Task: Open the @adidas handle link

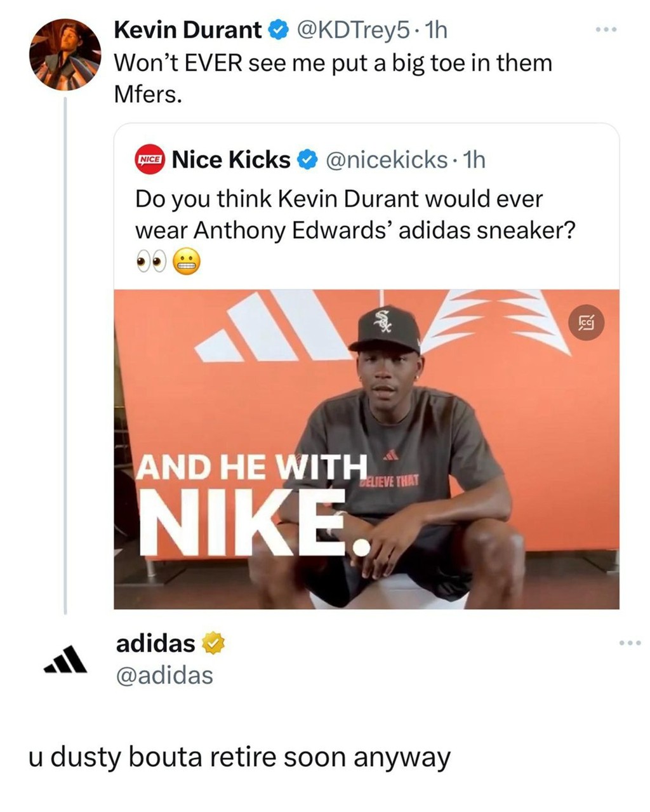Action: point(164,675)
